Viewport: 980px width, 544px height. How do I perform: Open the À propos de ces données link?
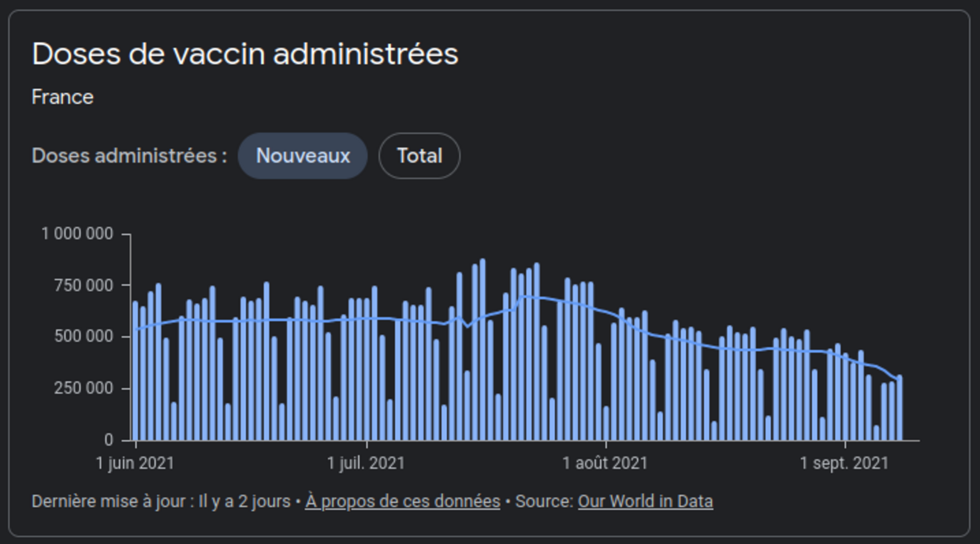coord(402,502)
